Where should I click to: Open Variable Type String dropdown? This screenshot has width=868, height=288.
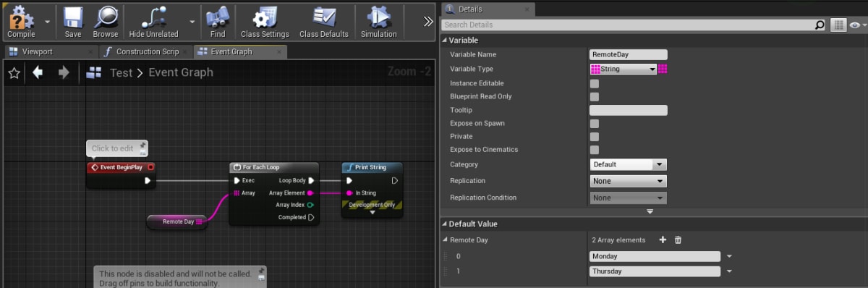click(623, 69)
